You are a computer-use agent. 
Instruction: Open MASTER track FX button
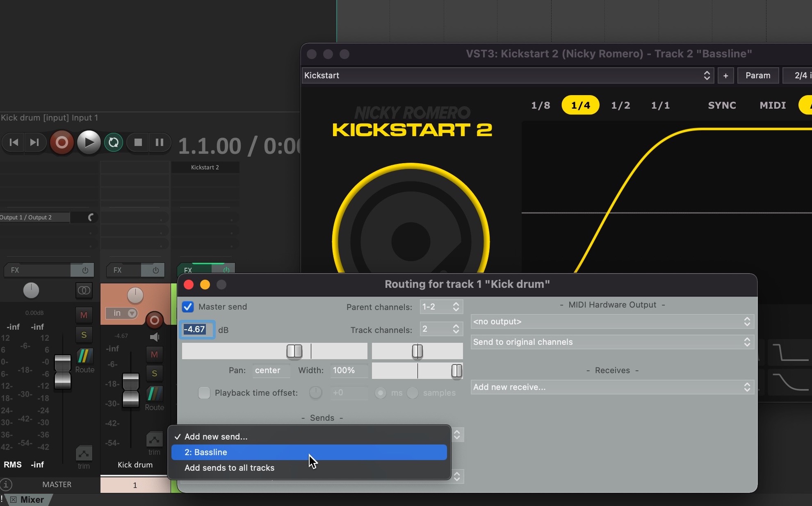(x=38, y=270)
